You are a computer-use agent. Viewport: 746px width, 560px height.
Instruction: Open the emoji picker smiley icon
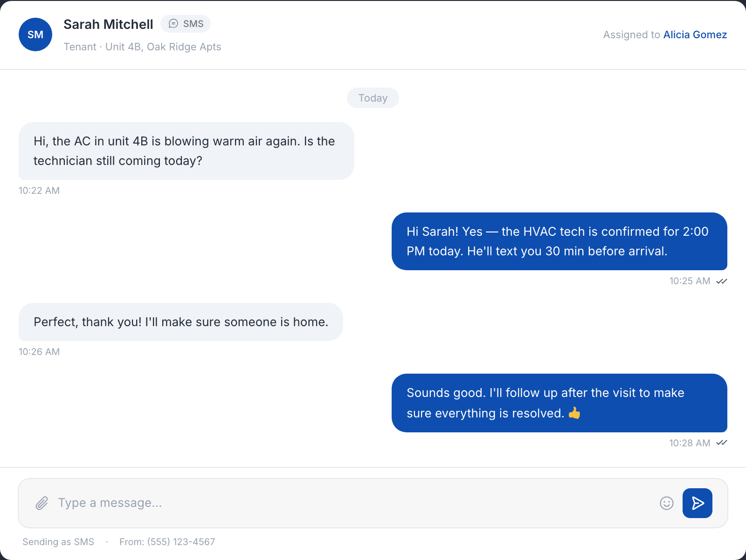[667, 503]
